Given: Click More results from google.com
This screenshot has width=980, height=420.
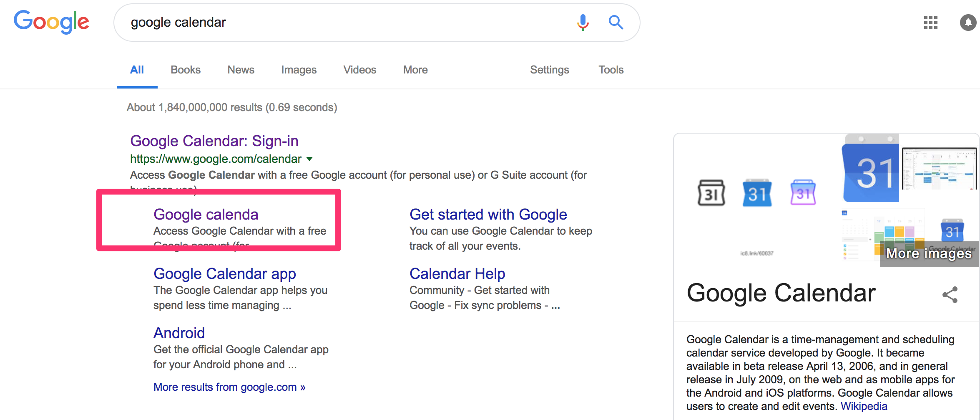Looking at the screenshot, I should click(229, 387).
